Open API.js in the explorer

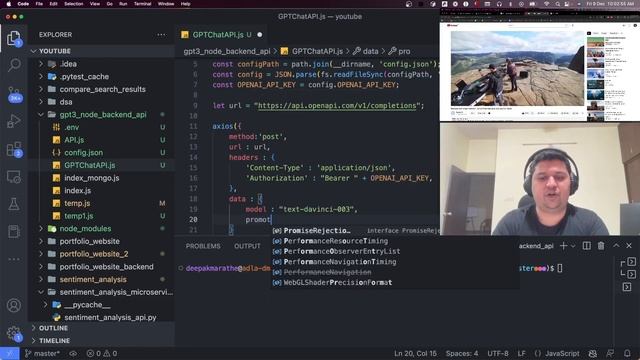click(x=74, y=140)
